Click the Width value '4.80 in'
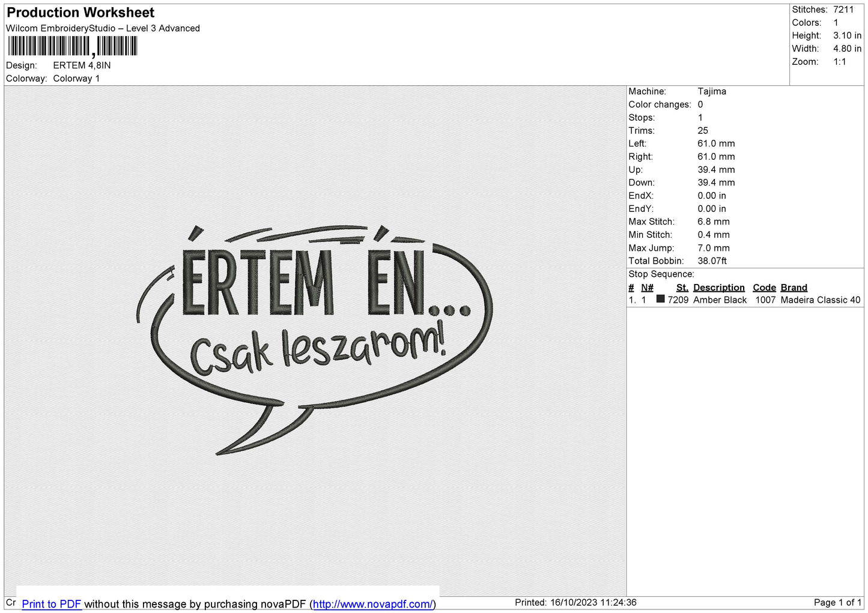This screenshot has width=868, height=613. pyautogui.click(x=847, y=49)
